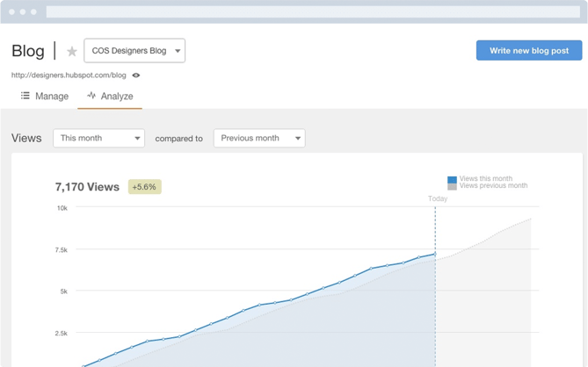
Task: Open the Previous month comparison dropdown
Action: coord(259,138)
